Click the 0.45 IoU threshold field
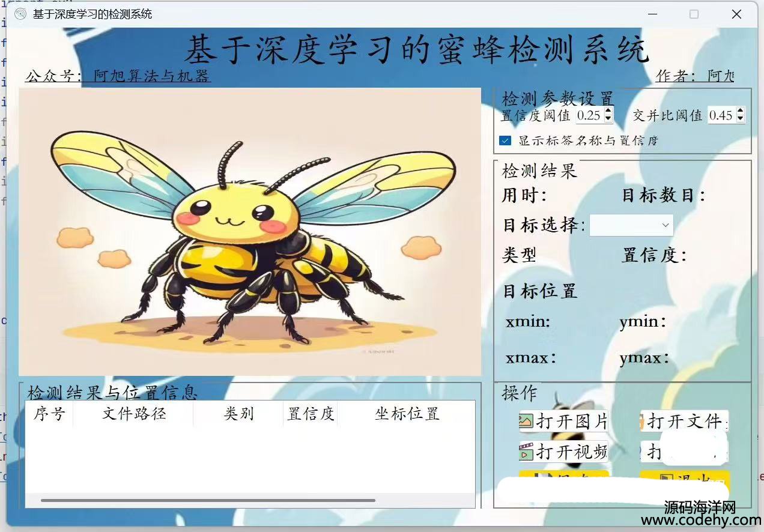 [x=721, y=115]
